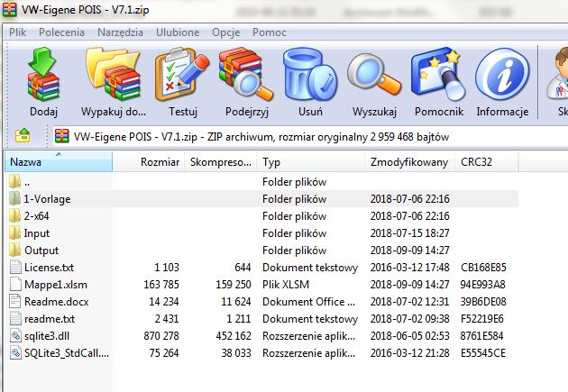The width and height of the screenshot is (568, 392).
Task: Click the License.txt file icon
Action: click(15, 267)
